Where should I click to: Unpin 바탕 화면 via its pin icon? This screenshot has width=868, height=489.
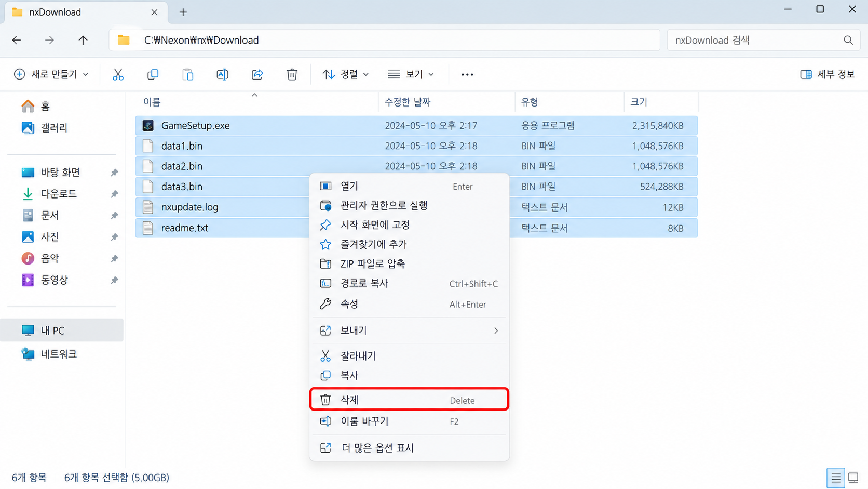(114, 172)
